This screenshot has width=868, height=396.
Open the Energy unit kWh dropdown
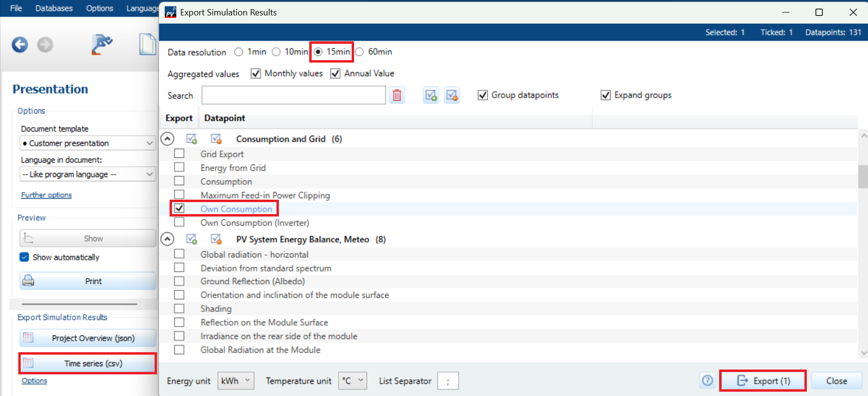click(x=236, y=381)
